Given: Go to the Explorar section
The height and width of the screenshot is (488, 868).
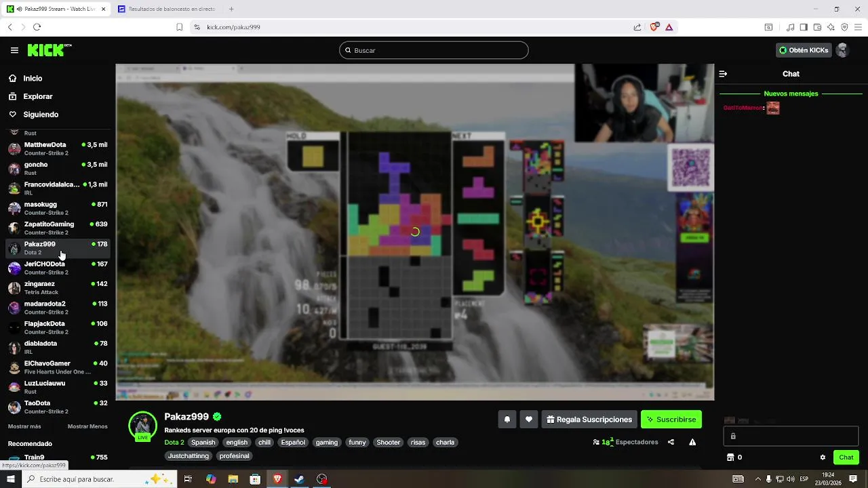Looking at the screenshot, I should [37, 96].
